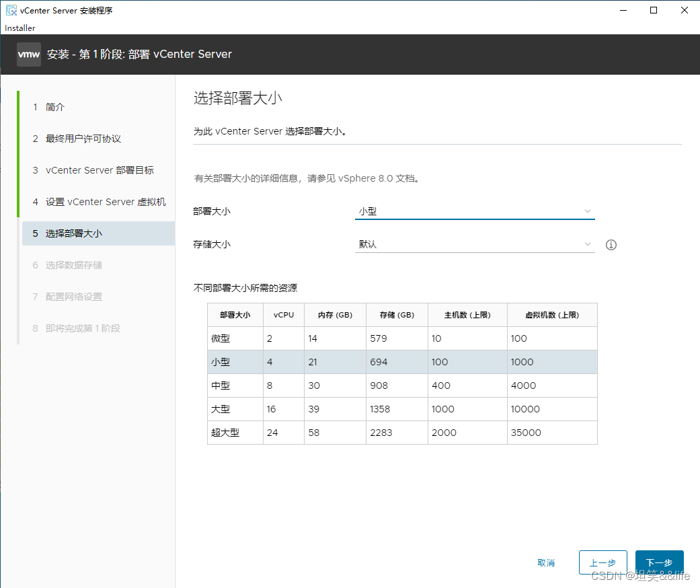Screen dimensions: 700x588
Task: Click the 部署大小 table column header
Action: [x=235, y=315]
